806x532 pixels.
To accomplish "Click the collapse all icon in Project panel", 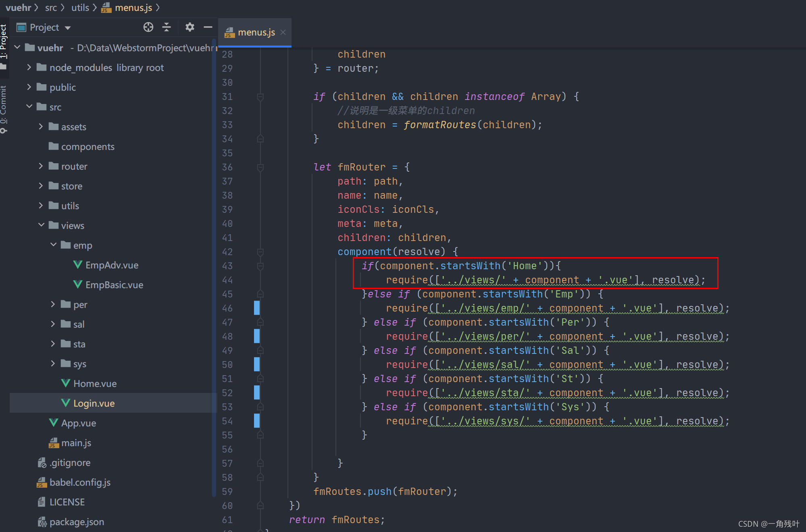I will click(x=167, y=27).
